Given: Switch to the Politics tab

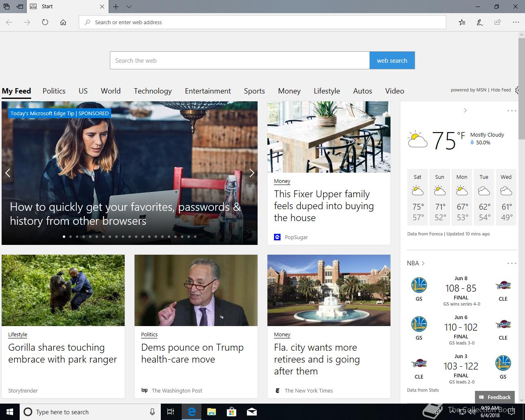Looking at the screenshot, I should point(54,91).
